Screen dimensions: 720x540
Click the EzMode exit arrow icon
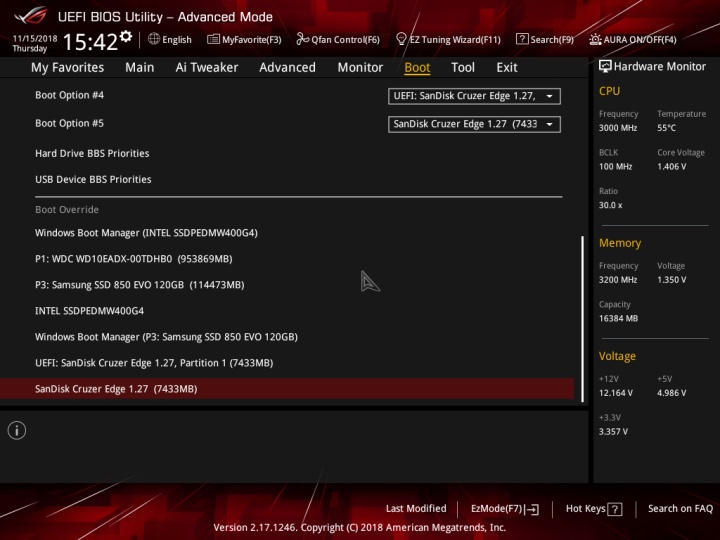(x=532, y=509)
